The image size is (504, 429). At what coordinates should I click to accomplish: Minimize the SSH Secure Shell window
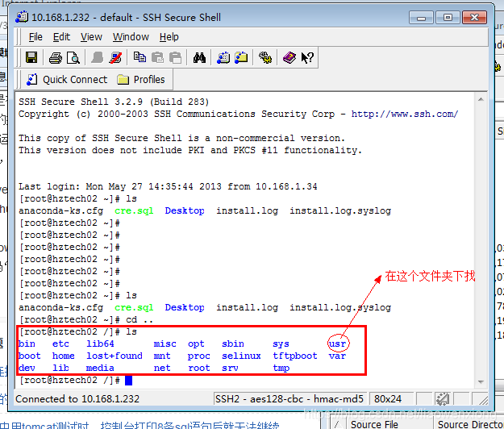421,18
